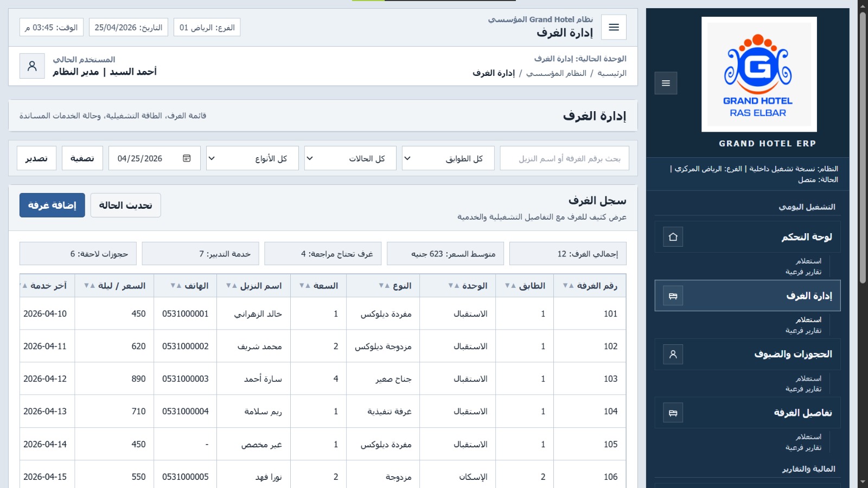Image resolution: width=868 pixels, height=488 pixels.
Task: Click the تحديث الحالة button
Action: pos(126,206)
